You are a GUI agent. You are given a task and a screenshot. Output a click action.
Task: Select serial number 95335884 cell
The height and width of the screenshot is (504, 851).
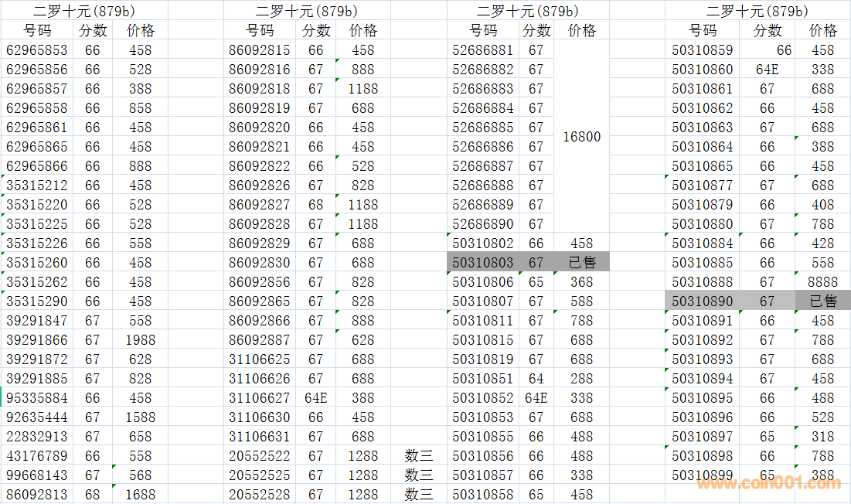coord(37,398)
